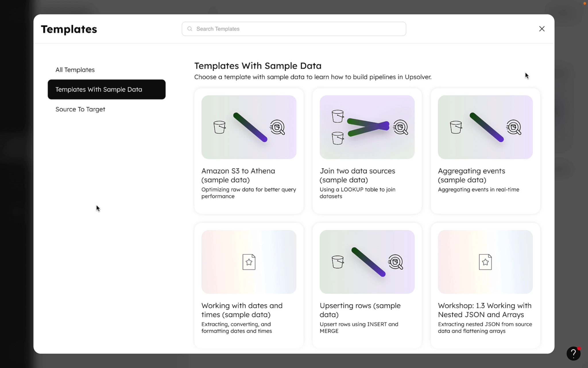588x368 pixels.
Task: Open the help question mark icon
Action: (x=573, y=353)
